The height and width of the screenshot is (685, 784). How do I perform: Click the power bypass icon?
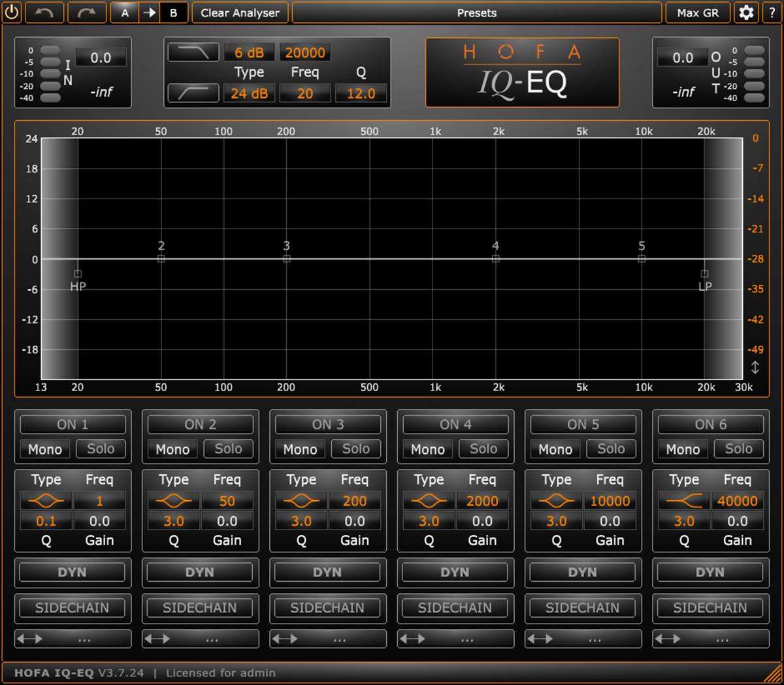pyautogui.click(x=12, y=12)
